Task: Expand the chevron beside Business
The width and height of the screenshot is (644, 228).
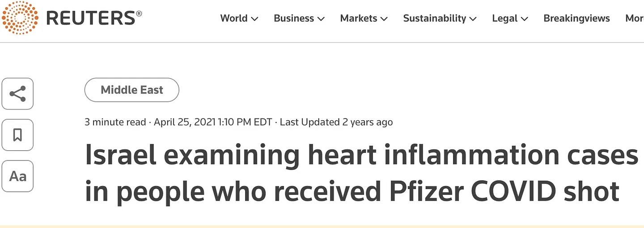Action: click(x=321, y=19)
